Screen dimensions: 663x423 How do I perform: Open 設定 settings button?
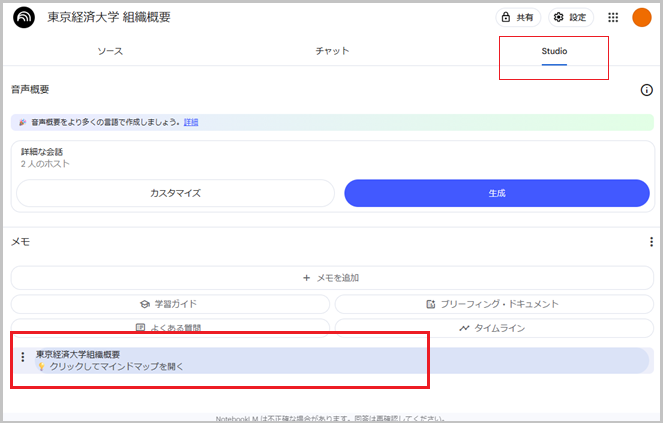[x=571, y=17]
